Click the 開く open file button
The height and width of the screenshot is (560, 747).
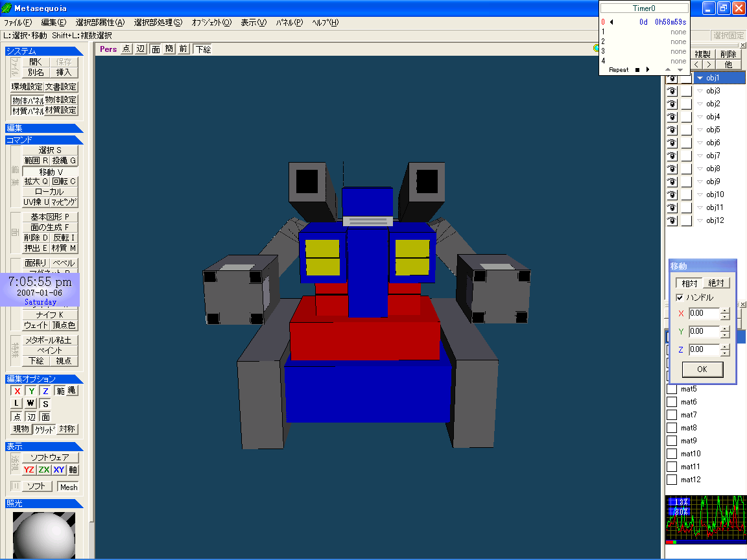click(x=36, y=62)
